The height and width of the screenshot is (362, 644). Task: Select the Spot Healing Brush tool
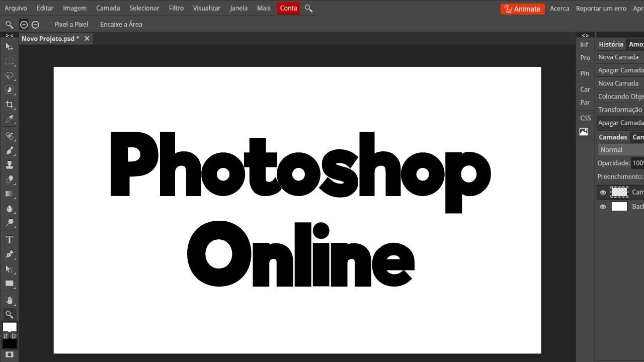click(x=9, y=136)
